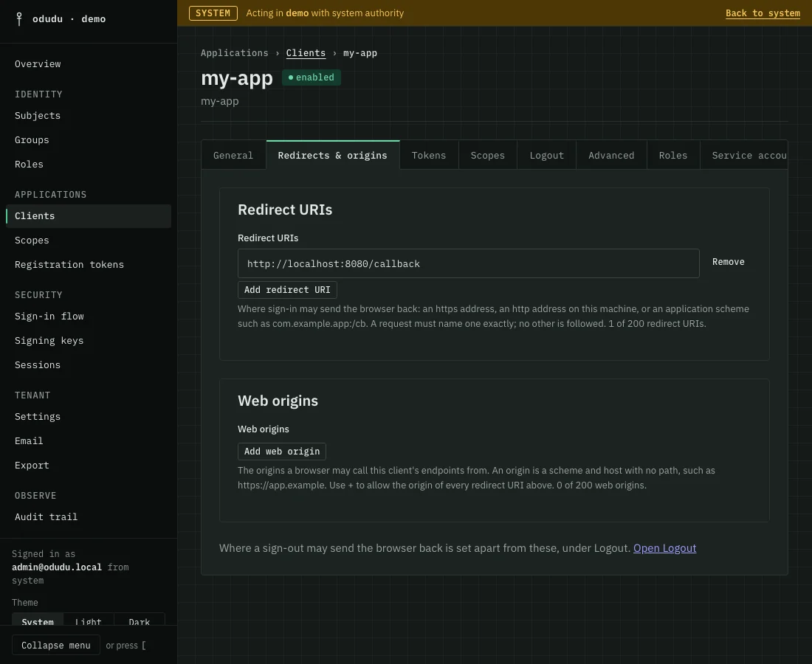812x664 pixels.
Task: Click Back to system link
Action: click(763, 13)
